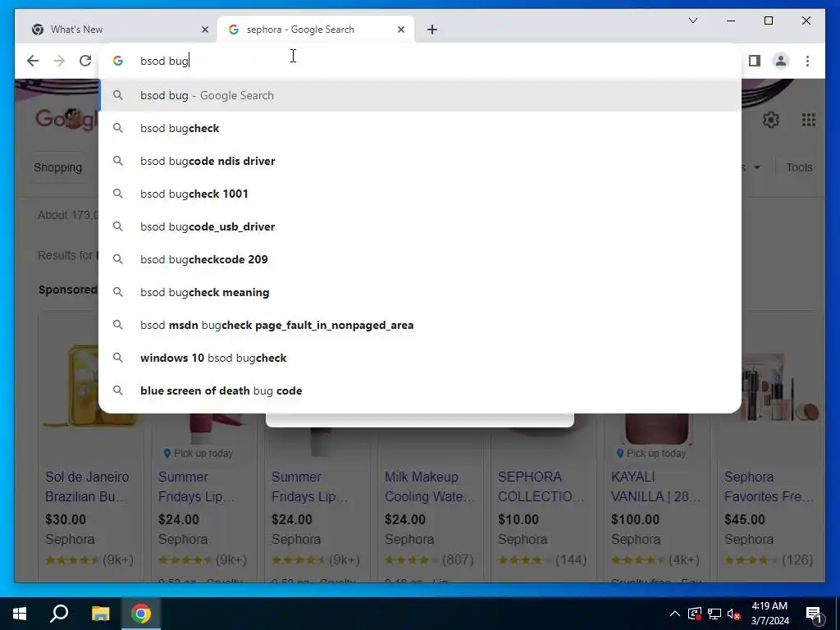Select 'bsod bugcode_usb_driver' suggestion
The width and height of the screenshot is (840, 630).
point(421,226)
